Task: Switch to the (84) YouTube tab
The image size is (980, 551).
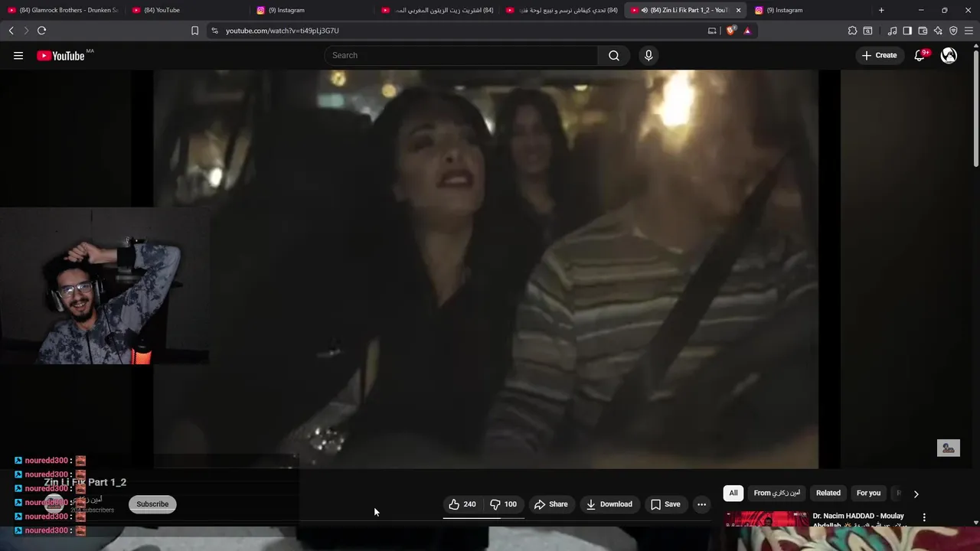Action: pyautogui.click(x=188, y=10)
